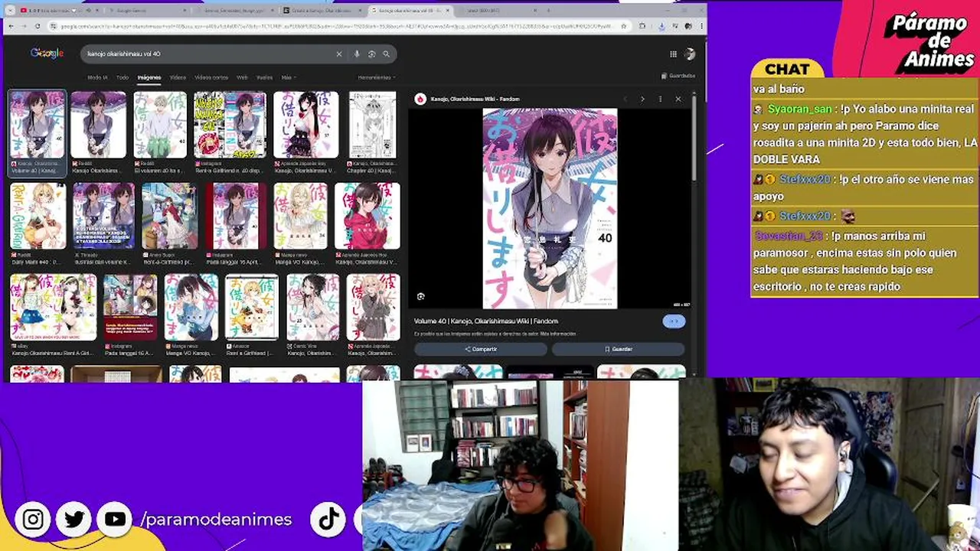Viewport: 980px width, 551px height.
Task: Open the Twitter icon in the overlay
Action: pyautogui.click(x=74, y=520)
